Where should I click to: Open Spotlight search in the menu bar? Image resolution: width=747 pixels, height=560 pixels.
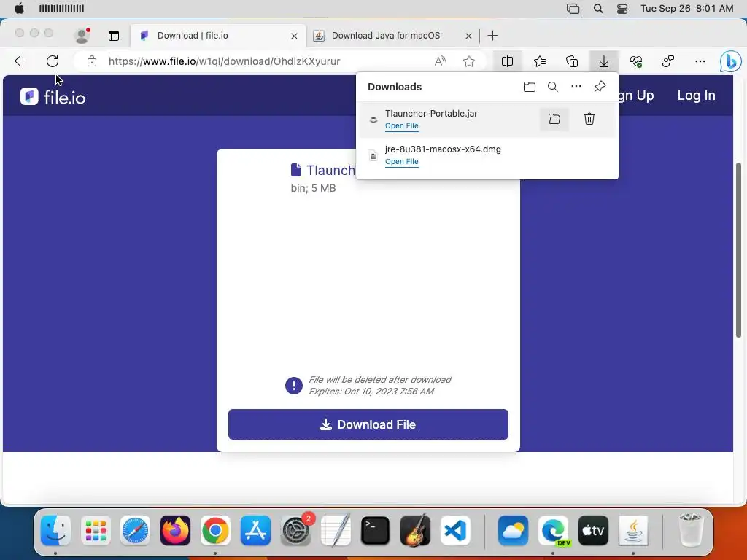pos(598,9)
